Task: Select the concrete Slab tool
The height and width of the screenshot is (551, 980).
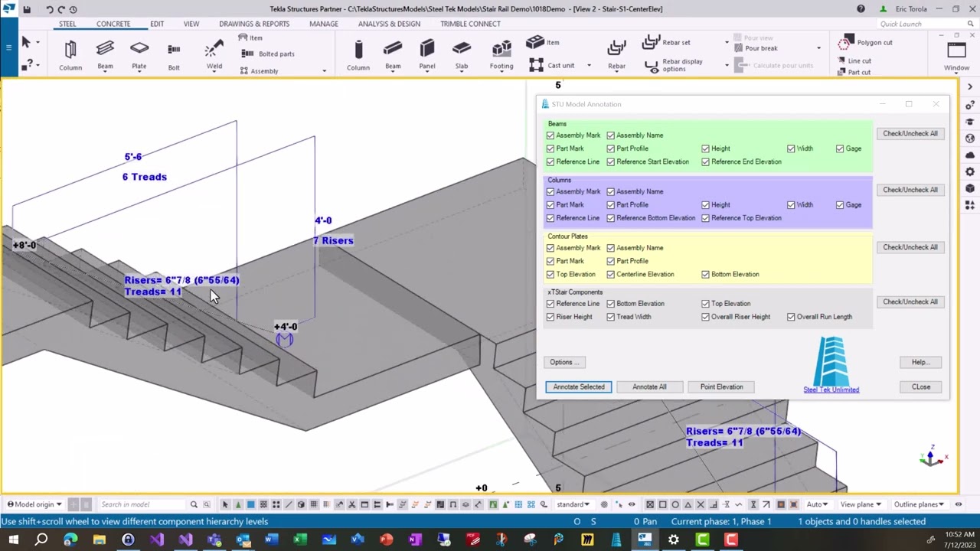Action: pos(462,56)
